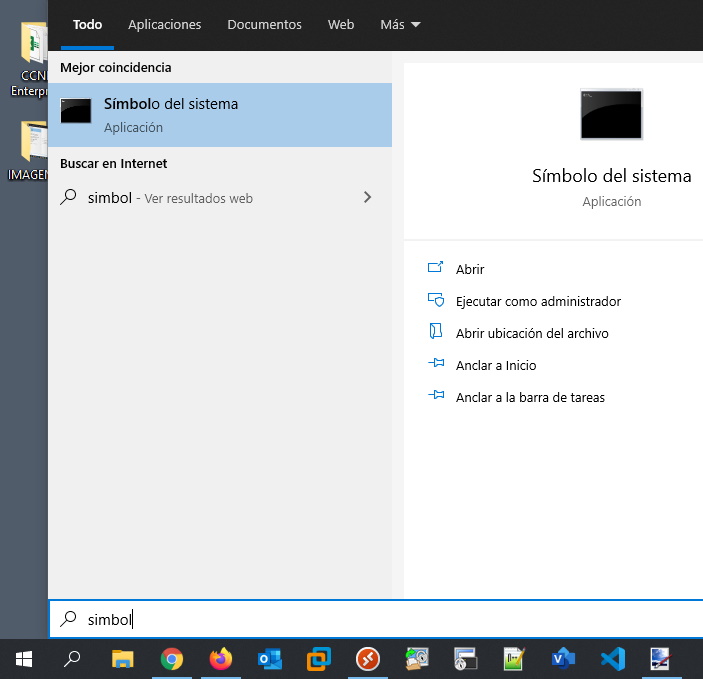Launch Firefox from the taskbar

point(221,658)
